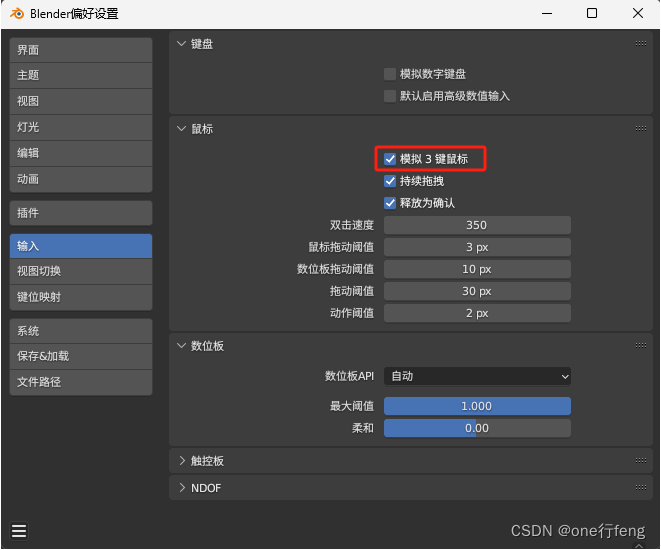This screenshot has height=550, width=661.
Task: Open the 视图 preferences tab
Action: (81, 101)
